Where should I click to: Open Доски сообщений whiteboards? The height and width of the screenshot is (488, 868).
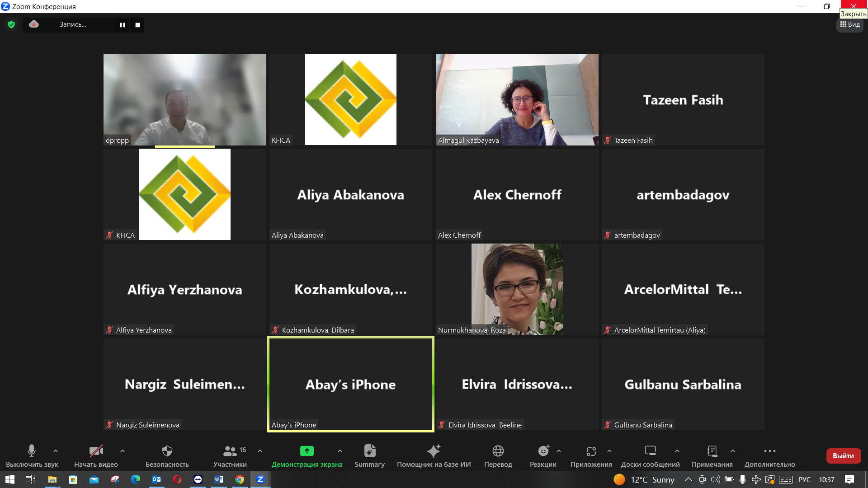[651, 455]
